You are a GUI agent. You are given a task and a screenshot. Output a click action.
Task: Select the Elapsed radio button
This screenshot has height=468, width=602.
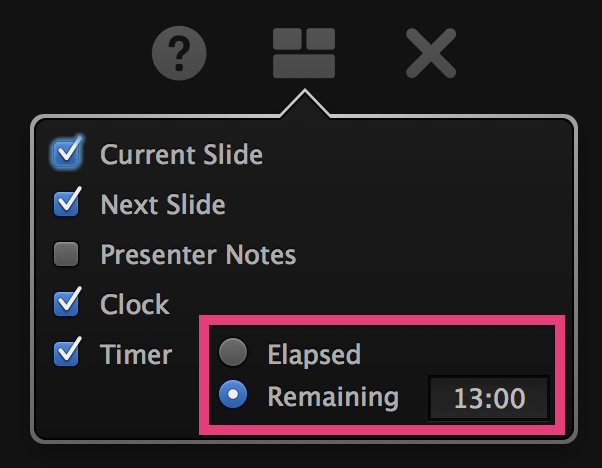click(233, 353)
